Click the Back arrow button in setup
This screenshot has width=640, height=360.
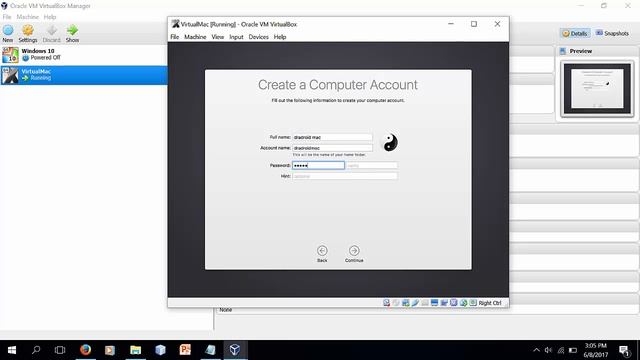[x=322, y=251]
